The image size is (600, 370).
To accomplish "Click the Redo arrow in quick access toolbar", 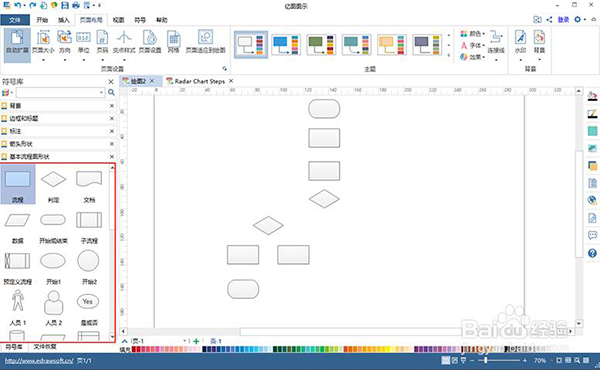I will pos(33,5).
